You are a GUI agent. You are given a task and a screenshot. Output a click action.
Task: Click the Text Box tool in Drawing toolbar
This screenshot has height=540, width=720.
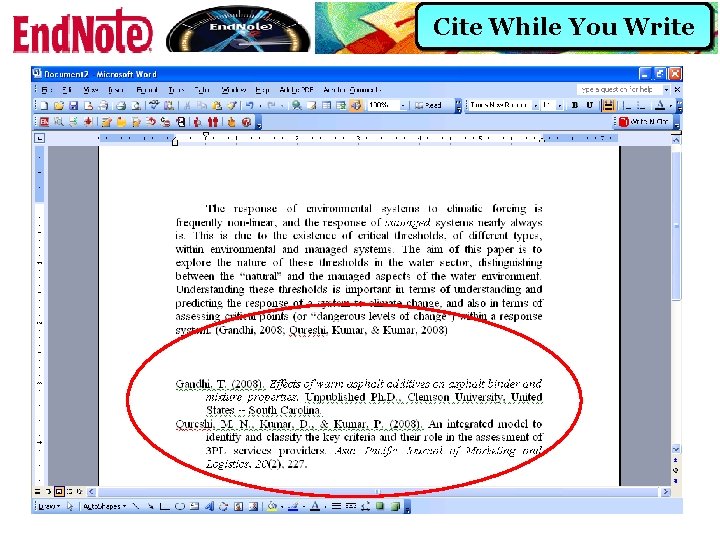[x=194, y=506]
